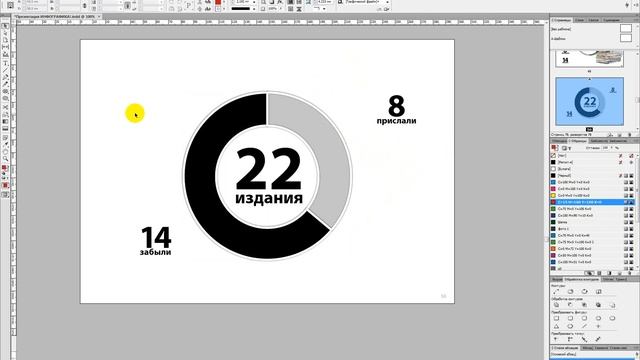Toggle formatting affects container in Swatches panel
The height and width of the screenshot is (360, 640).
click(x=564, y=148)
